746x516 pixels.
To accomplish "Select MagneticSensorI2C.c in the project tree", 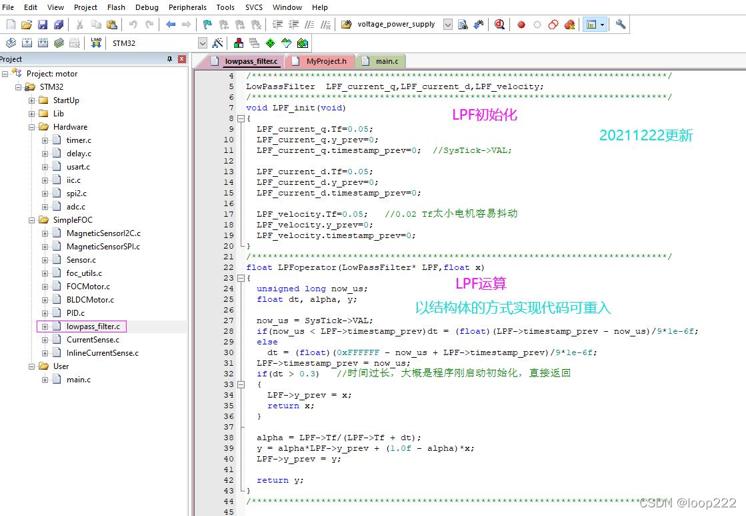I will 103,234.
